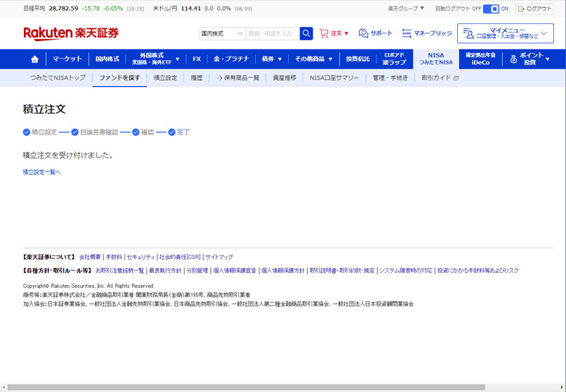Click the Rakuten 楽天証券 logo
The image size is (566, 392).
tap(71, 33)
